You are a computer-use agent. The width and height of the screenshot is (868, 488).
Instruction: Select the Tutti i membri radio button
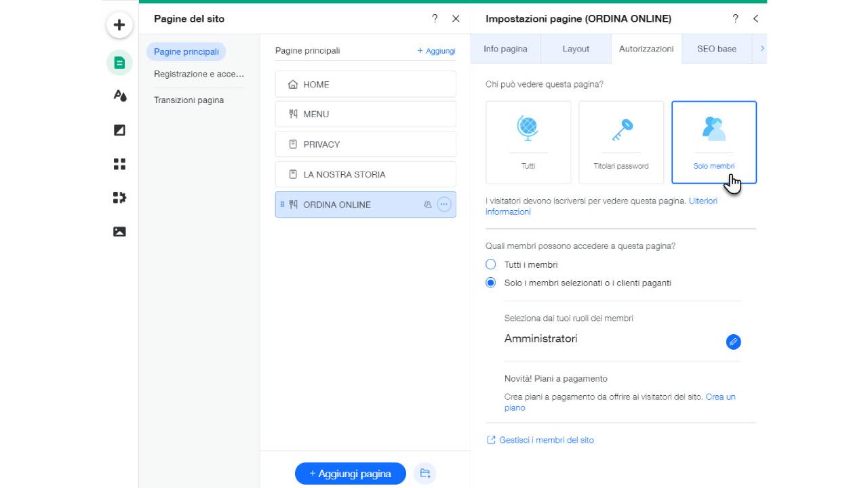click(490, 264)
